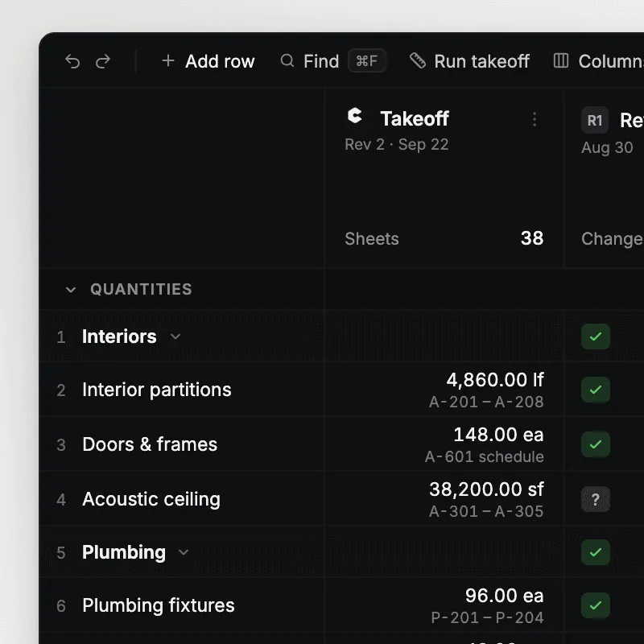644x644 pixels.
Task: Click the undo arrow icon
Action: click(72, 62)
